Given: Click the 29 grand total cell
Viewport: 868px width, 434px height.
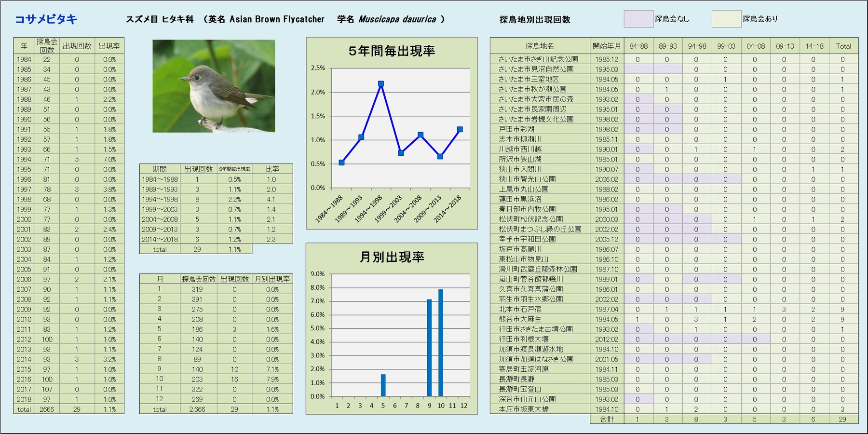Looking at the screenshot, I should [x=842, y=419].
